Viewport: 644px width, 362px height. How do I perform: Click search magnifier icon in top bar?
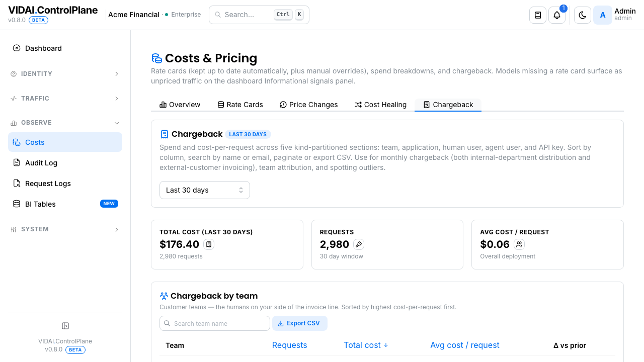click(218, 15)
